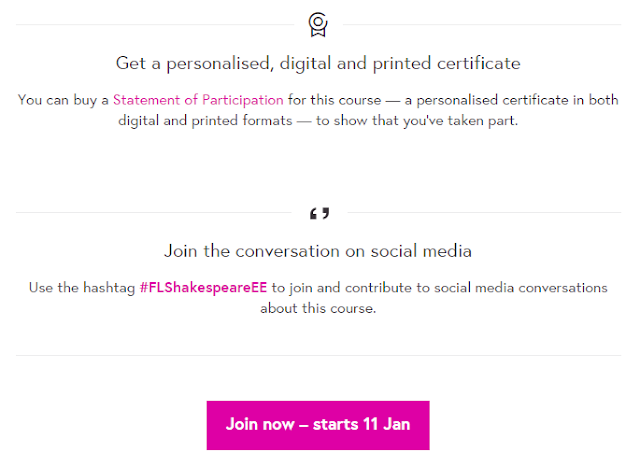This screenshot has height=467, width=640.
Task: Click divider line right of quotes icon
Action: pos(484,212)
